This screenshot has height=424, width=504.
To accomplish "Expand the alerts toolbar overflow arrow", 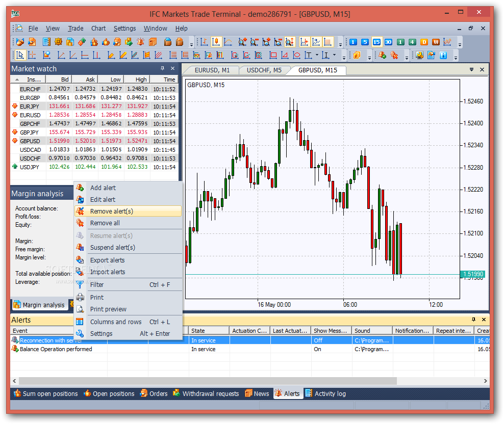I will pyautogui.click(x=407, y=58).
